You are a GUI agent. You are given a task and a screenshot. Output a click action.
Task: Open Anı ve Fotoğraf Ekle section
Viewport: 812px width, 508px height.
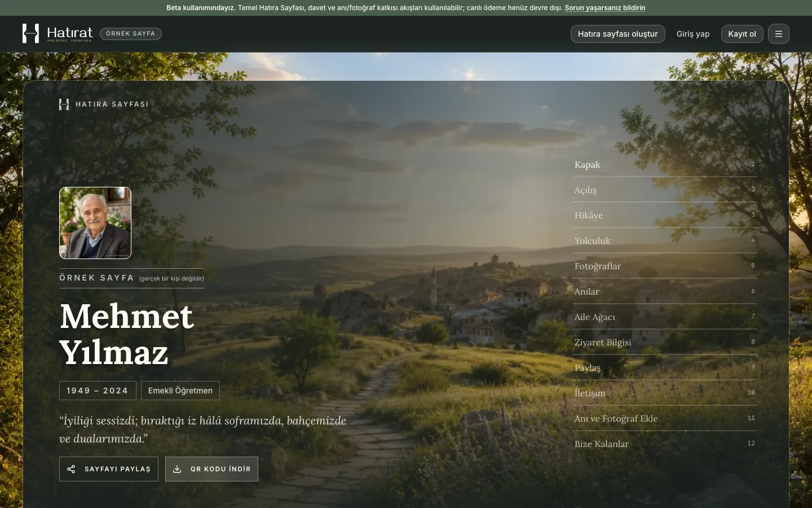(664, 418)
